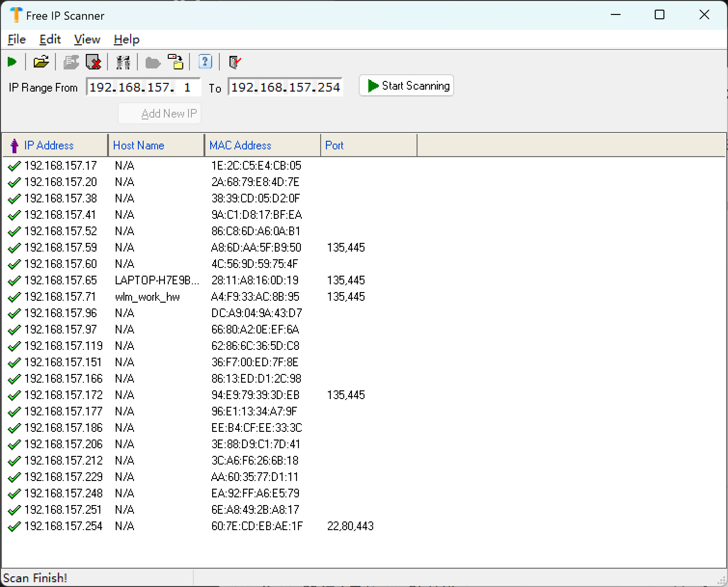Click the green check icon of 192.168.157.41
Screen dimensions: 728x587
(14, 215)
